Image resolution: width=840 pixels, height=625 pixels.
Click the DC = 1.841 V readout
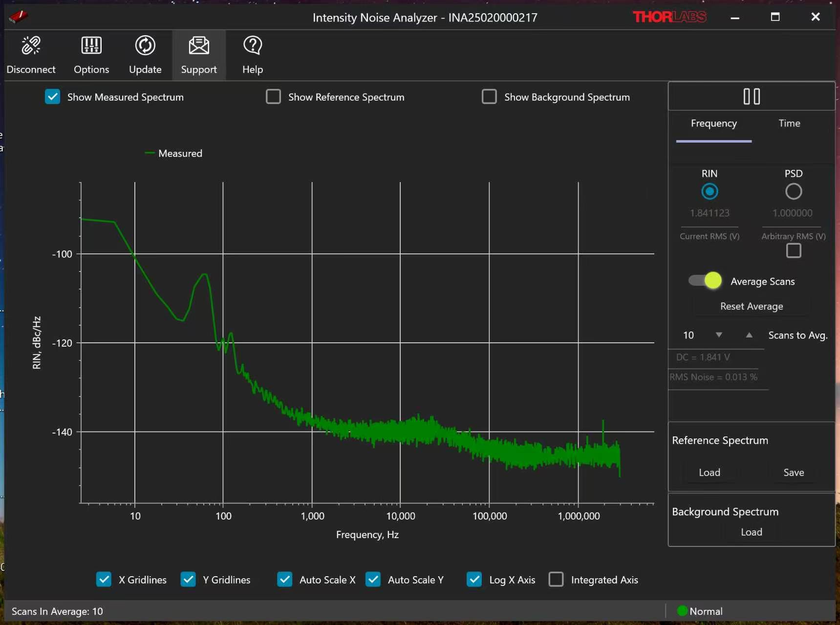tap(703, 357)
